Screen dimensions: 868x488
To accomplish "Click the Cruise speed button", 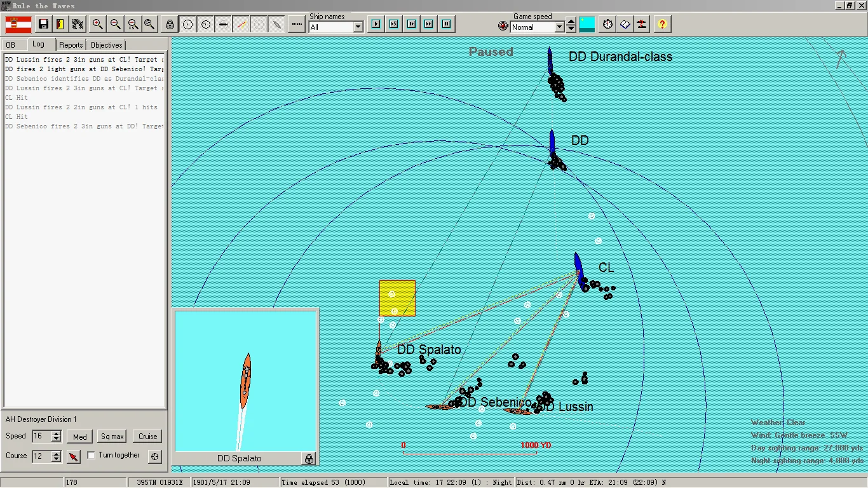I will (147, 437).
